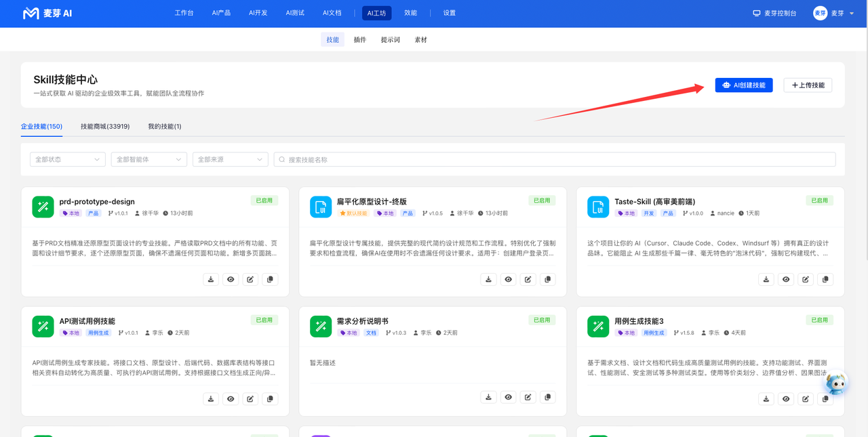Download the API测试用例技能 skill
Viewport: 868px width, 437px height.
pos(211,398)
